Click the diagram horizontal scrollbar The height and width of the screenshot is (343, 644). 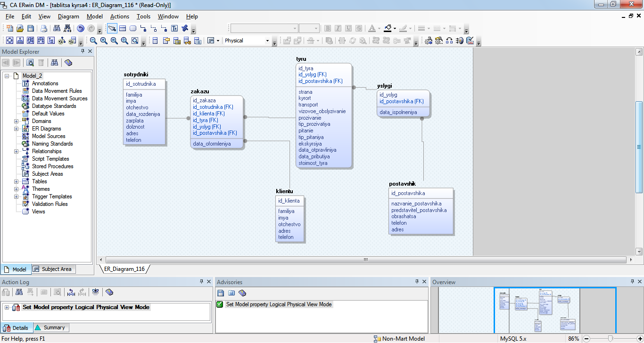coord(366,260)
